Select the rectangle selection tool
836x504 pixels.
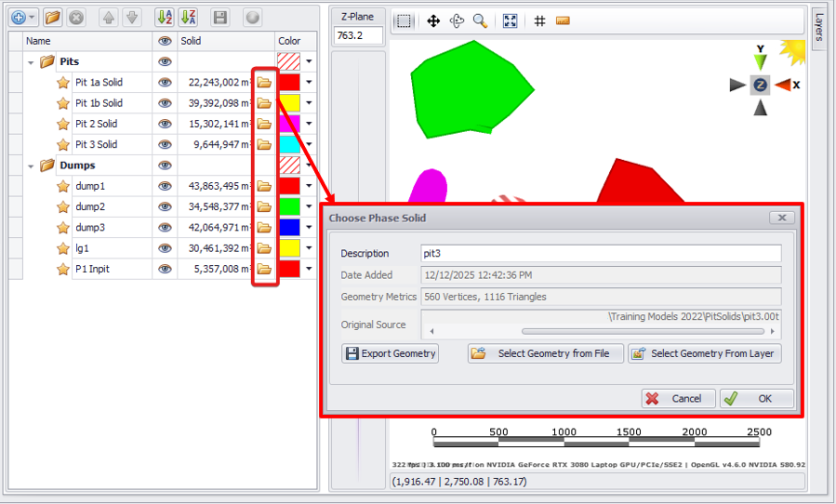(405, 21)
